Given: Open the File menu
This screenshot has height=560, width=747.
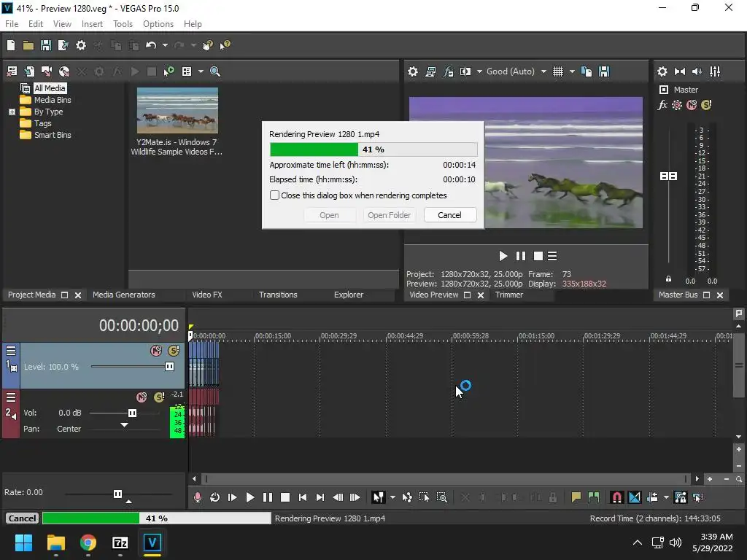Looking at the screenshot, I should tap(12, 24).
